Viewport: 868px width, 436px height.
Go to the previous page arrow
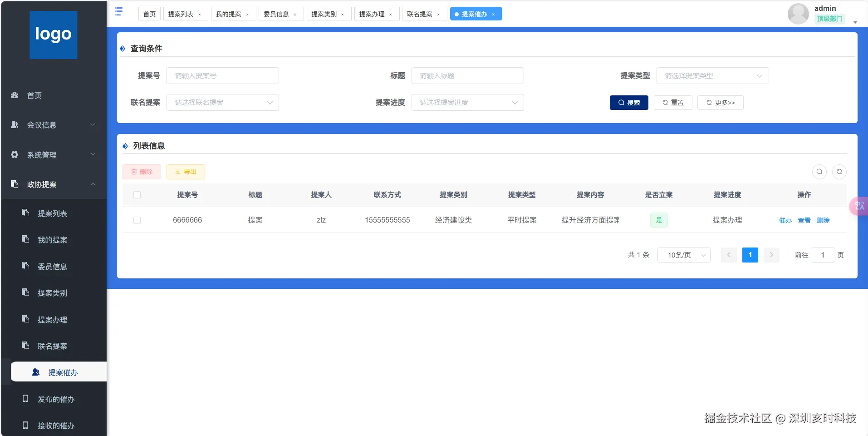point(729,255)
